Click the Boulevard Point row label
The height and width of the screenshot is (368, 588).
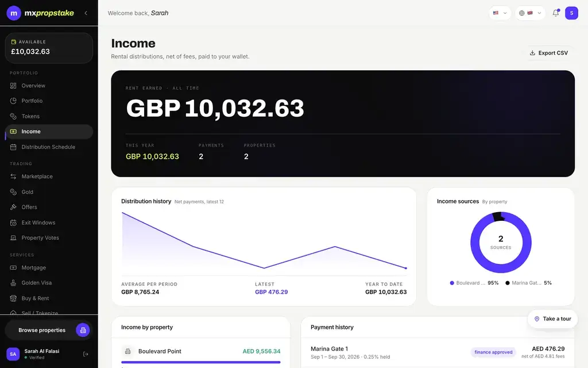160,351
